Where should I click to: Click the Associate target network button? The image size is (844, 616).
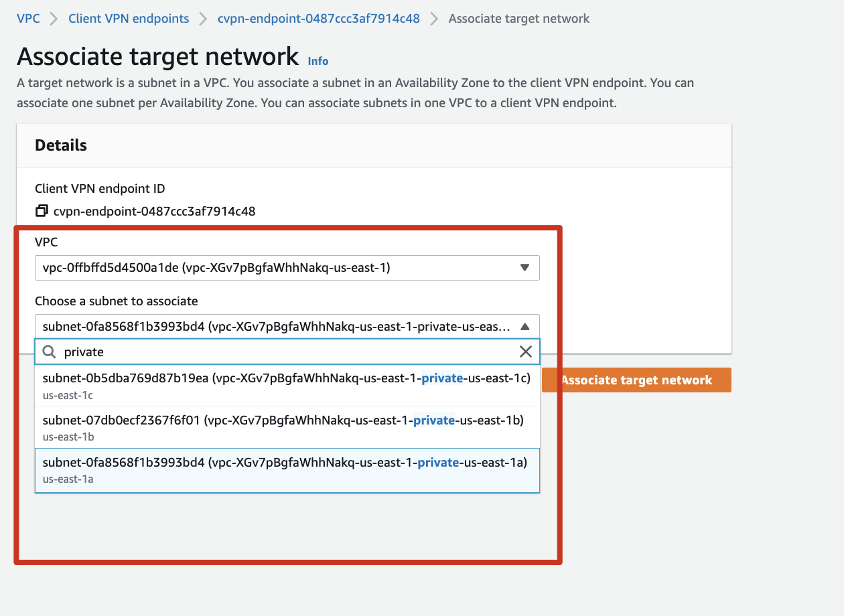click(636, 380)
